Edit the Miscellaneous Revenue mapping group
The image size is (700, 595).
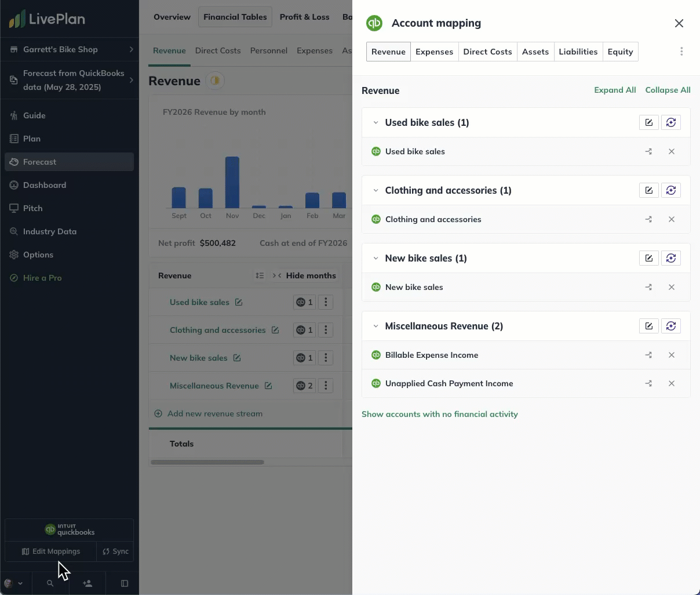tap(649, 326)
